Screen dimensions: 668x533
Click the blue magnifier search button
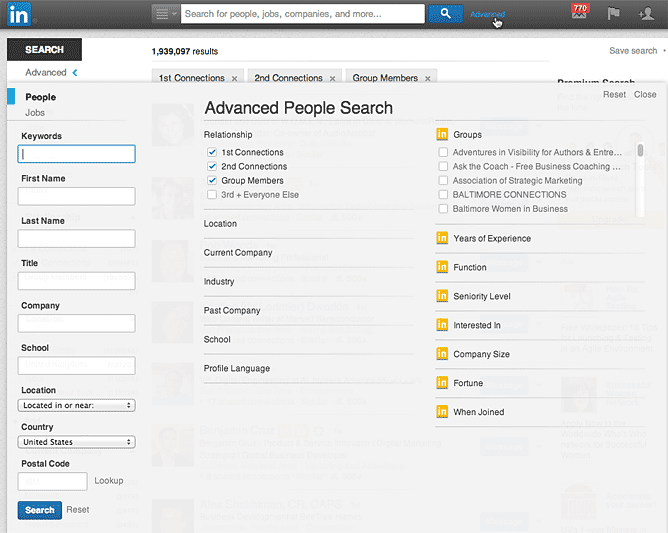coord(445,14)
